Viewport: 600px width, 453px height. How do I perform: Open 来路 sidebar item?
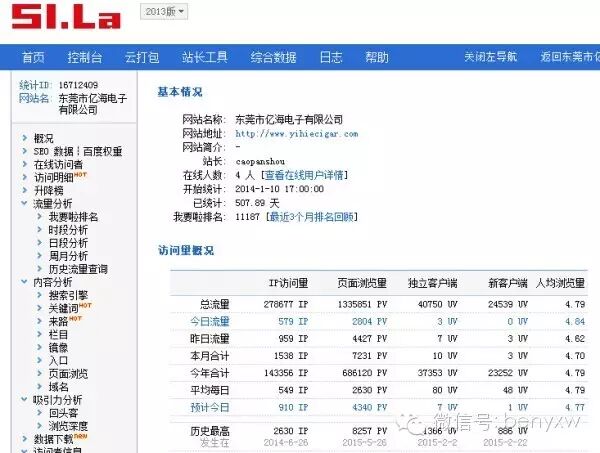click(58, 321)
